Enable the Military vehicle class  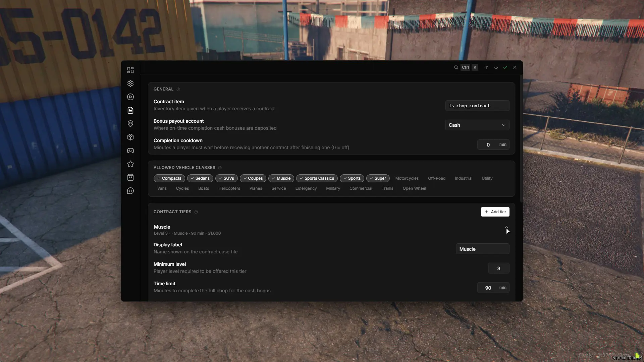pyautogui.click(x=333, y=188)
